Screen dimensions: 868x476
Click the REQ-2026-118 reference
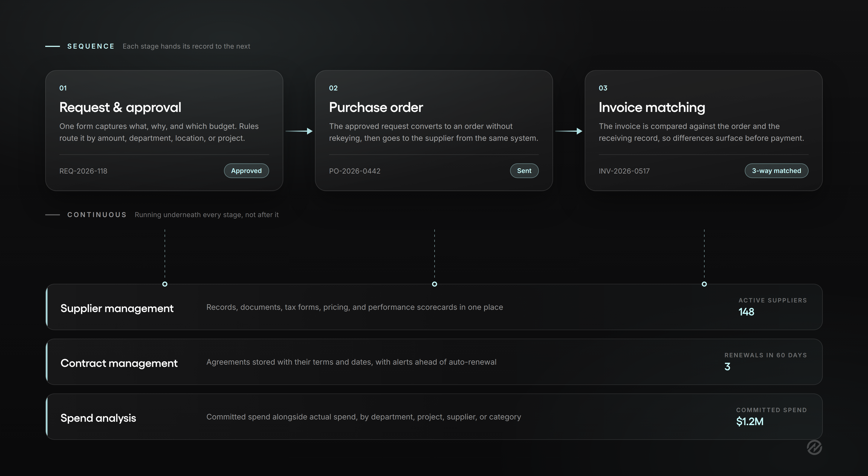pos(83,171)
